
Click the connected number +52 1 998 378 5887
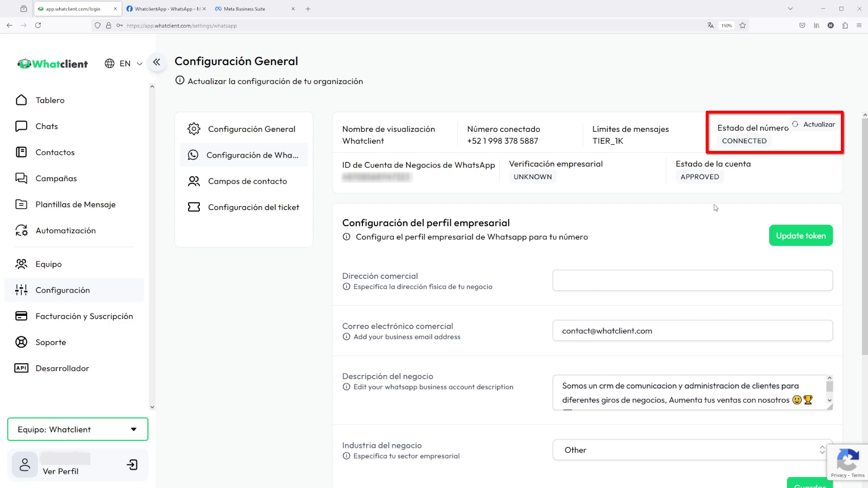[502, 141]
